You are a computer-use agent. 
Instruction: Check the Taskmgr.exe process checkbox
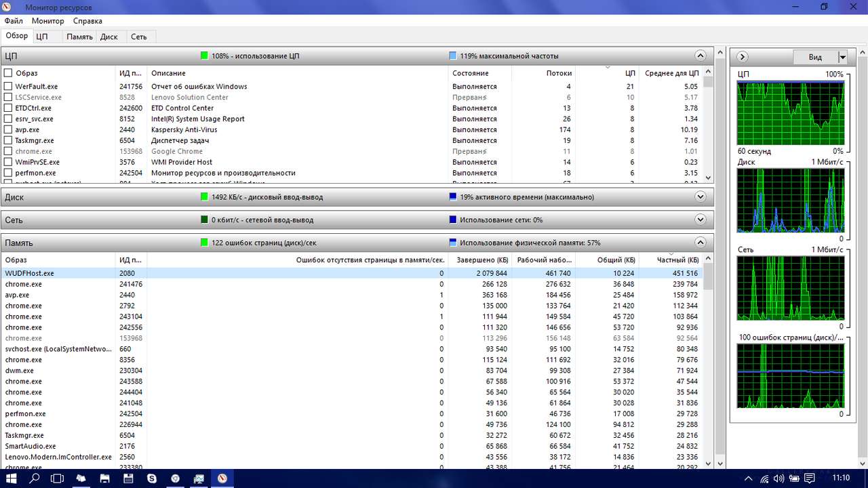click(8, 140)
